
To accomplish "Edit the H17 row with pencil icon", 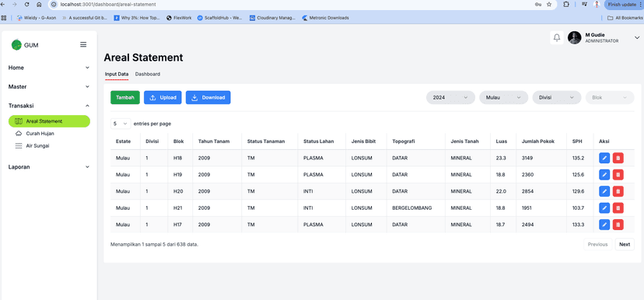I will [604, 225].
